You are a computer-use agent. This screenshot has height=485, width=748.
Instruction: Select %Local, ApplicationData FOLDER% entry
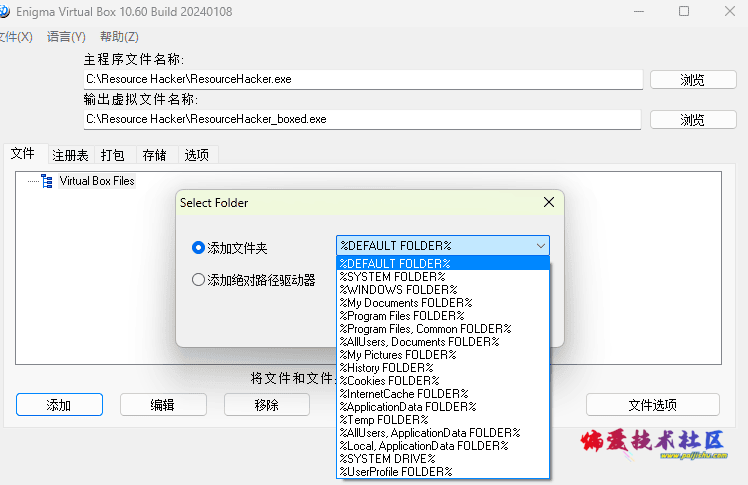[443, 445]
